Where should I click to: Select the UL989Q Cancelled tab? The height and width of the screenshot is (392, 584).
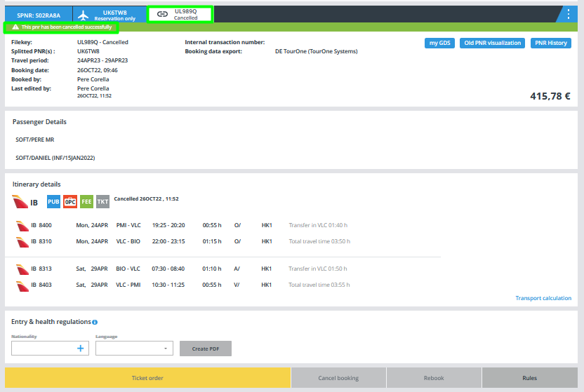pyautogui.click(x=180, y=15)
